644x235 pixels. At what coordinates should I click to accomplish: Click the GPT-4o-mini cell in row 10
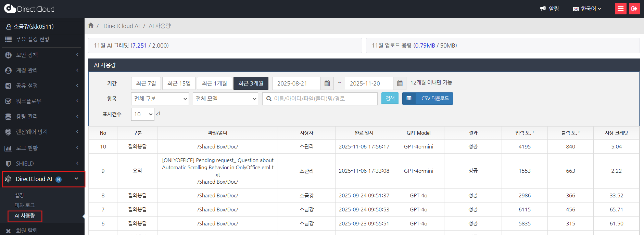[418, 147]
